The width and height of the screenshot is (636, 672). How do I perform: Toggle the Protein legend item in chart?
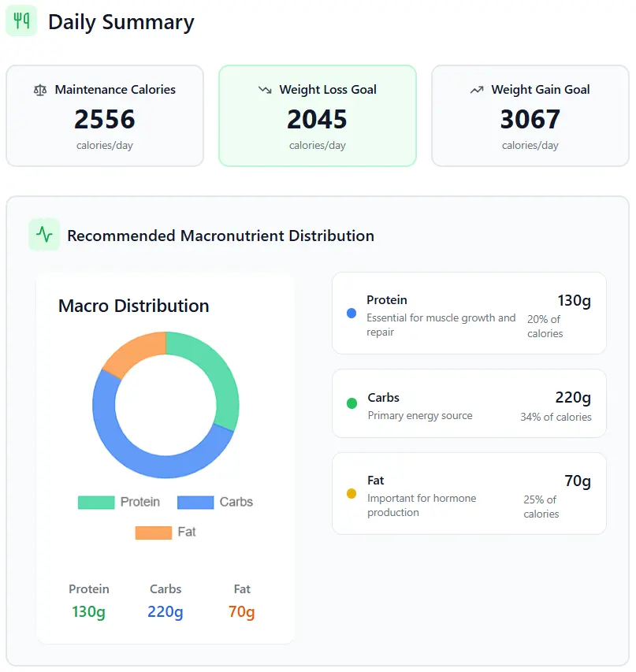(119, 503)
